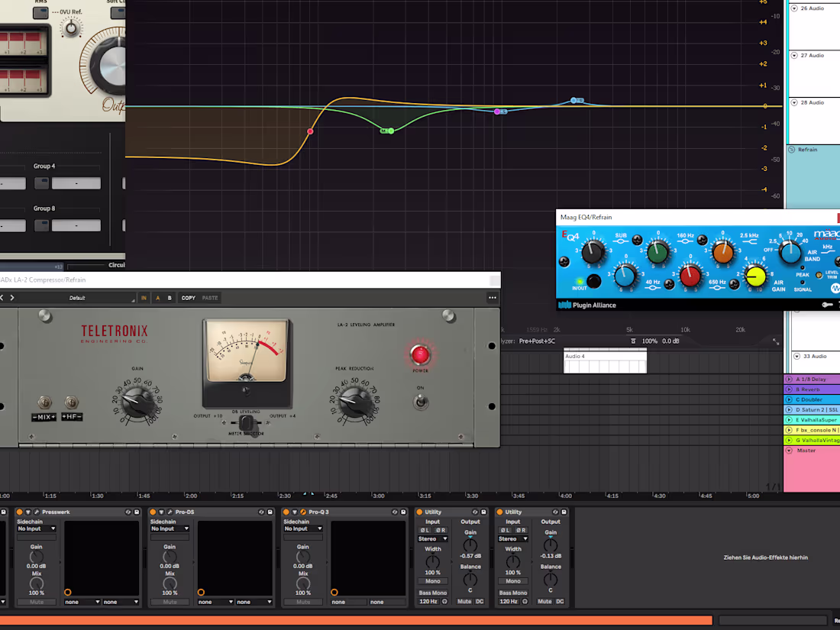Open Presswerk plugin window via wrench icon
840x630 pixels.
[36, 512]
